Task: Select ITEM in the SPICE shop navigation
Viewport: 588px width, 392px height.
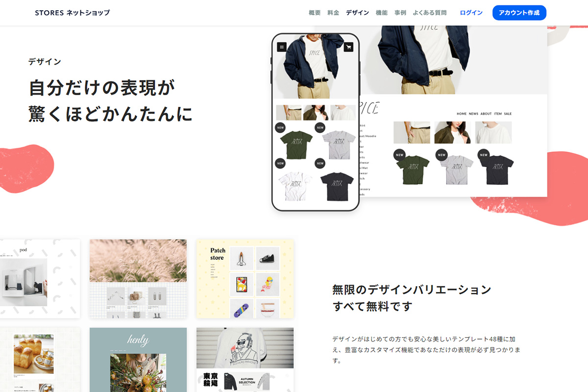Action: click(497, 114)
